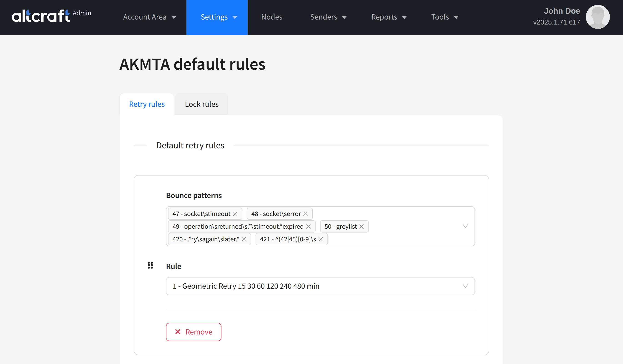Select the Retry rules tab
Screen dimensions: 623x364
tap(147, 104)
